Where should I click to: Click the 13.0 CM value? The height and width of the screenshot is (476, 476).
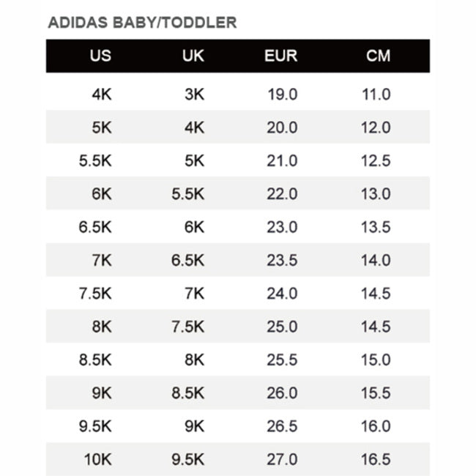click(376, 194)
